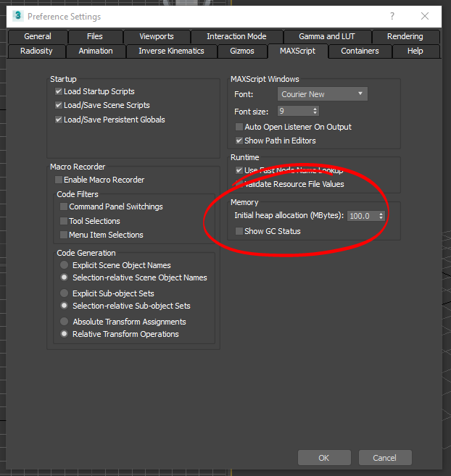Click the "Font size:" label
451x476 pixels.
coord(252,112)
